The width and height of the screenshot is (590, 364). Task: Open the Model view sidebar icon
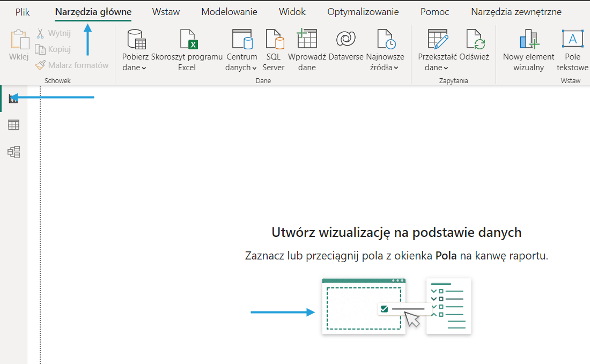point(13,152)
